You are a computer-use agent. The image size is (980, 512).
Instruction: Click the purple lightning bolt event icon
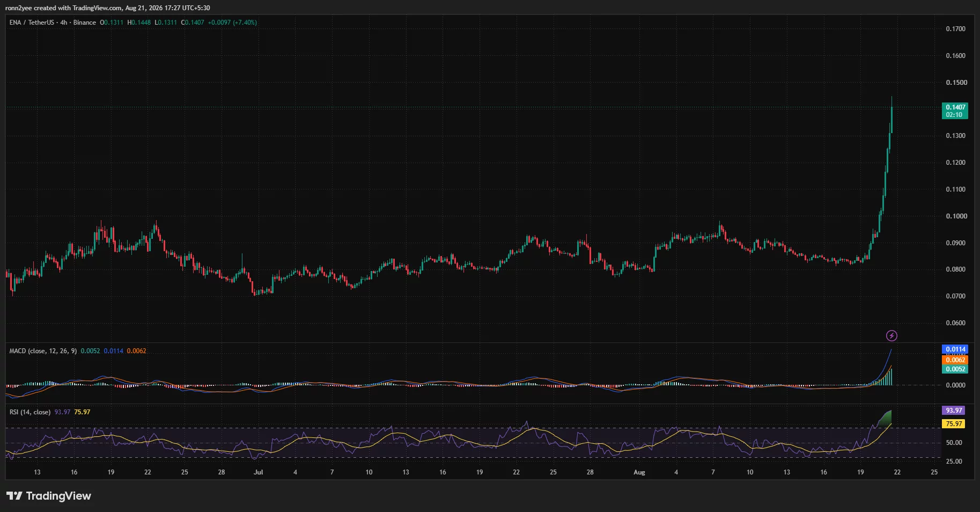(891, 335)
